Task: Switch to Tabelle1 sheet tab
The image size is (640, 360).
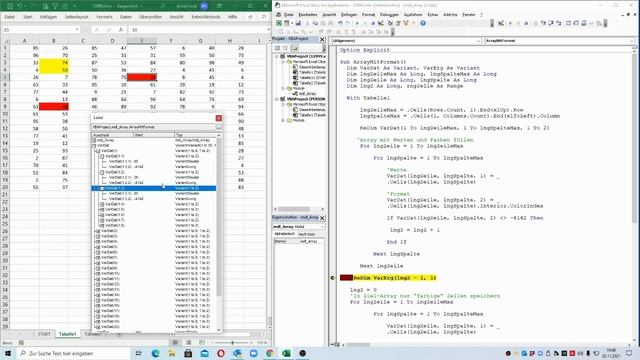Action: 67,334
